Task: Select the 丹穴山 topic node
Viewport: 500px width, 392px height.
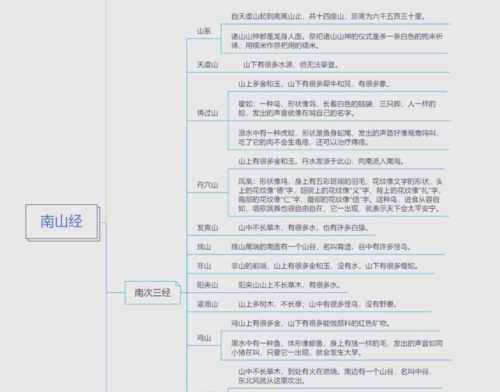Action: [x=207, y=185]
